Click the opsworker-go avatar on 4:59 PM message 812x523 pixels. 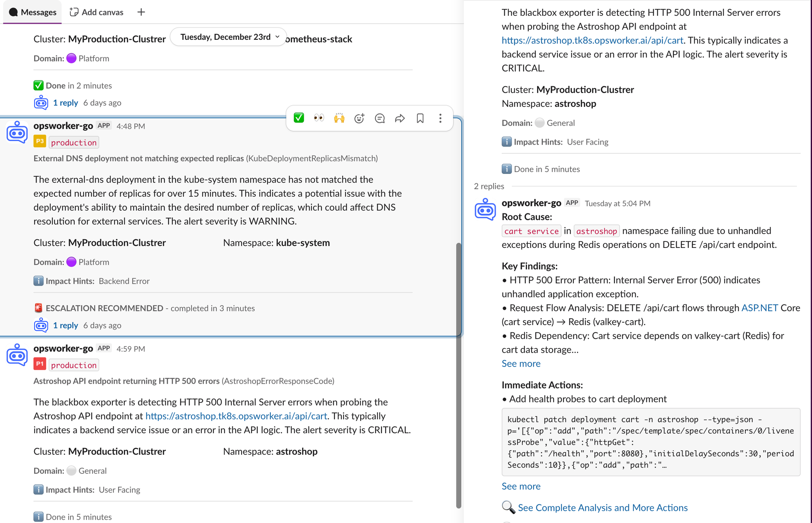pyautogui.click(x=17, y=355)
